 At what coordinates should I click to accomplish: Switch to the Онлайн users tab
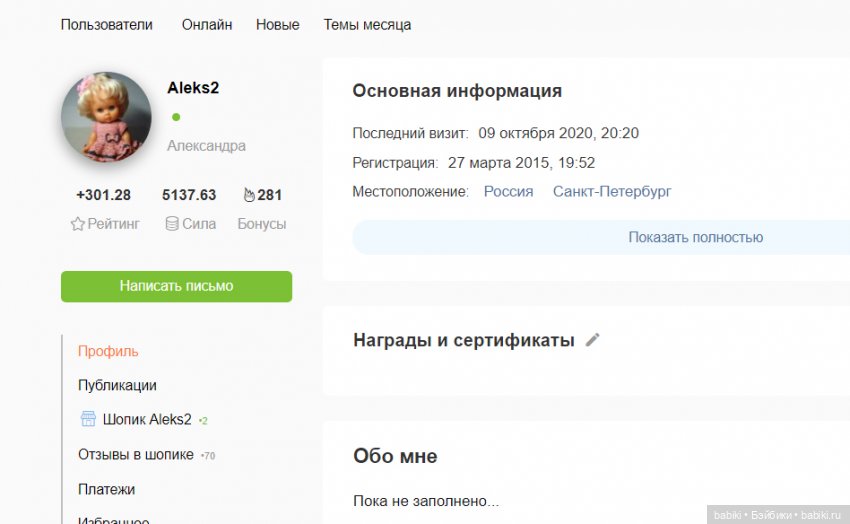pyautogui.click(x=207, y=25)
